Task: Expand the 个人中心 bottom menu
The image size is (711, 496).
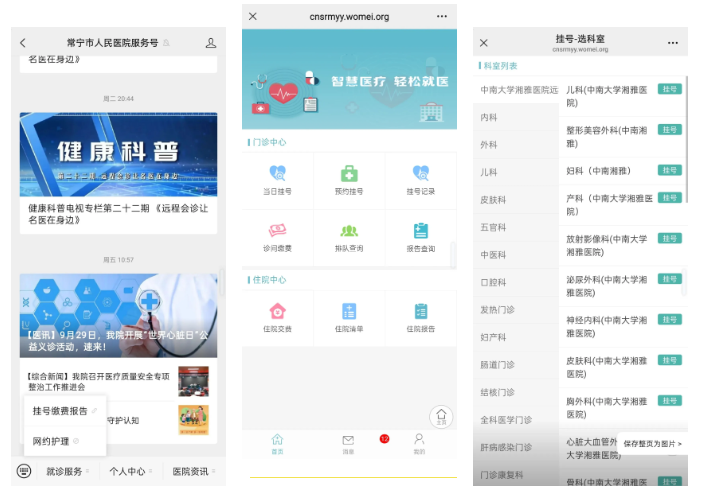Action: click(x=130, y=471)
